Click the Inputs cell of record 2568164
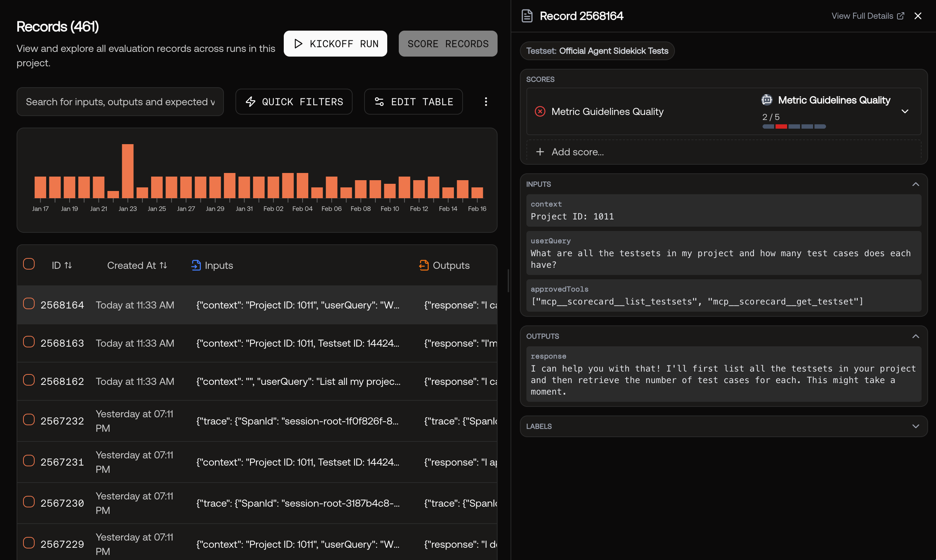This screenshot has height=560, width=936. (x=298, y=305)
